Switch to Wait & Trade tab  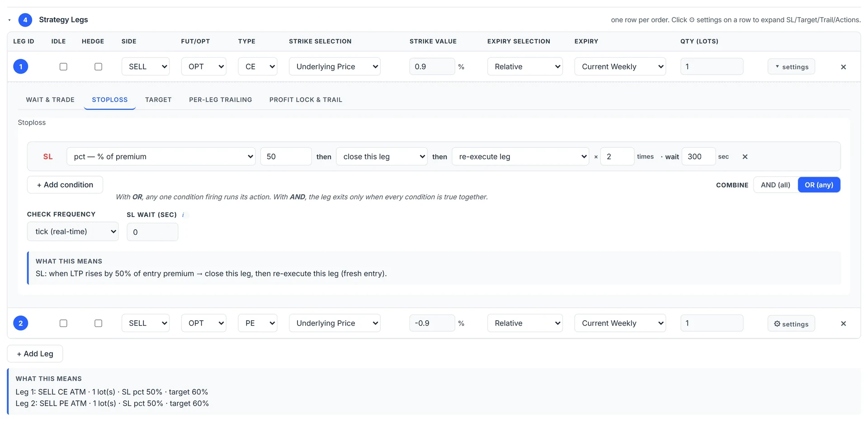[50, 100]
